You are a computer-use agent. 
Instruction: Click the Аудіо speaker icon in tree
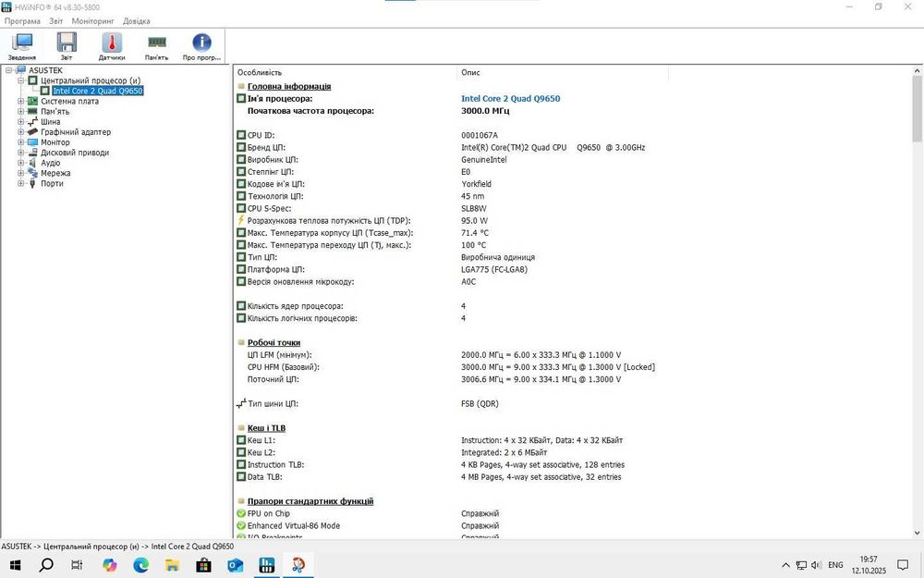tap(33, 163)
